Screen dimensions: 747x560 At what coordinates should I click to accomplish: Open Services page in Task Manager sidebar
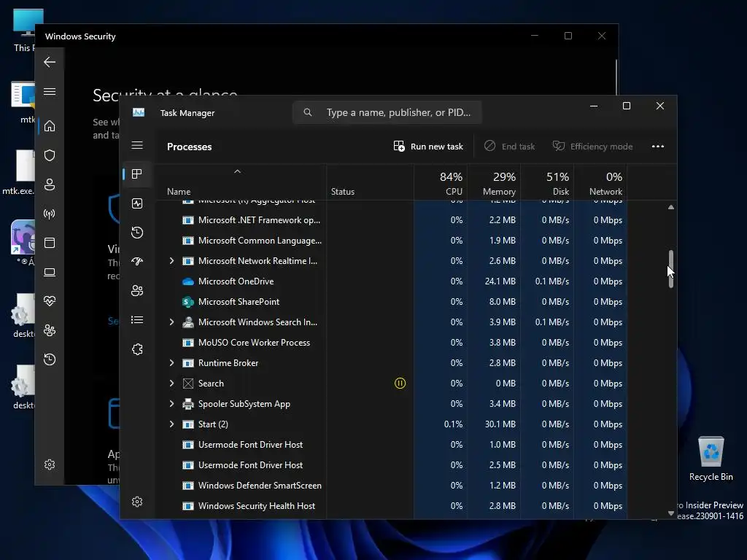[137, 349]
